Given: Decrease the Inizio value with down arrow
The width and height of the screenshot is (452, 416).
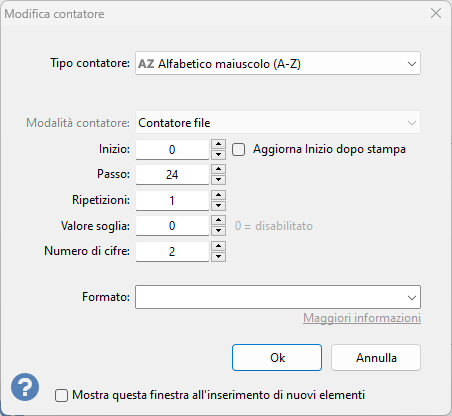Looking at the screenshot, I should (218, 155).
